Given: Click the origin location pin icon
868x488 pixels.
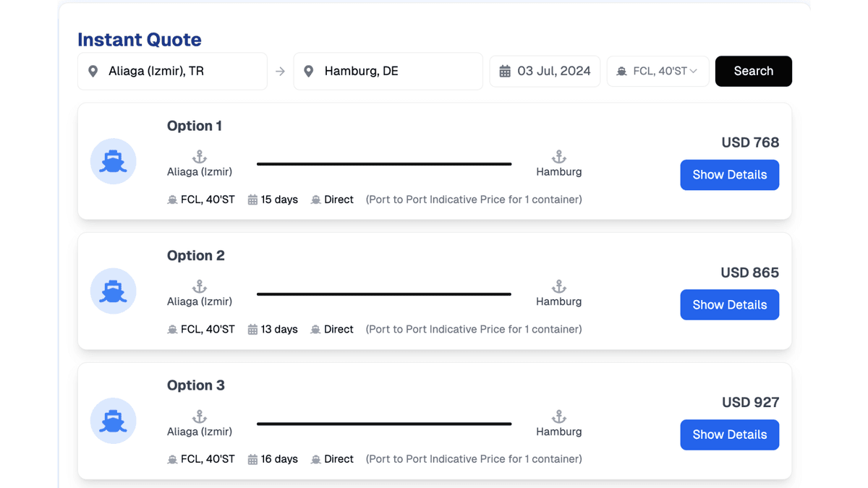Looking at the screenshot, I should click(93, 71).
